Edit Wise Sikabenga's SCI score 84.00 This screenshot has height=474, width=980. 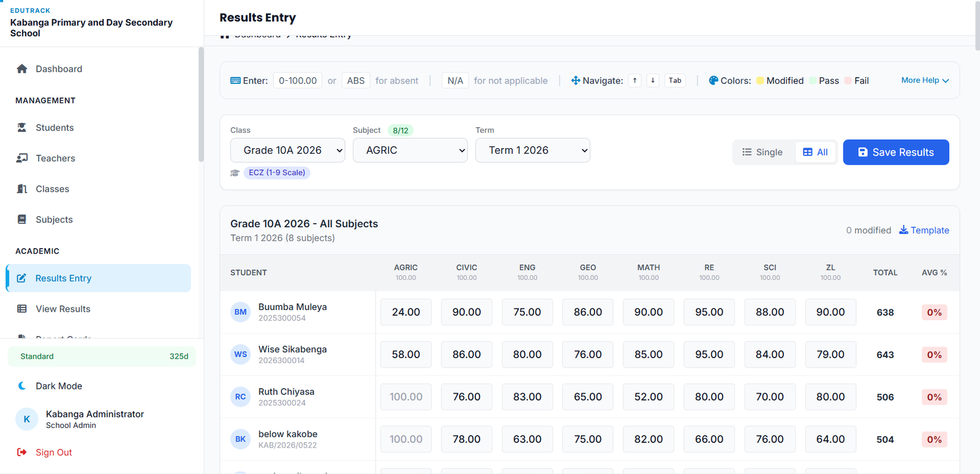(x=770, y=354)
